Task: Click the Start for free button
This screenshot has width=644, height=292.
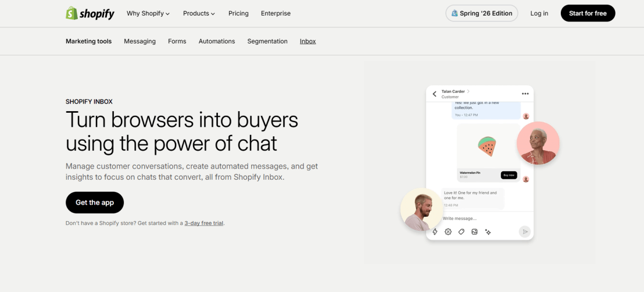Action: pyautogui.click(x=588, y=13)
